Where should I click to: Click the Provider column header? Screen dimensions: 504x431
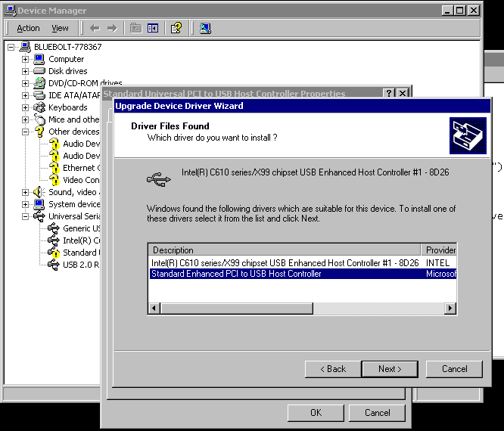[439, 250]
